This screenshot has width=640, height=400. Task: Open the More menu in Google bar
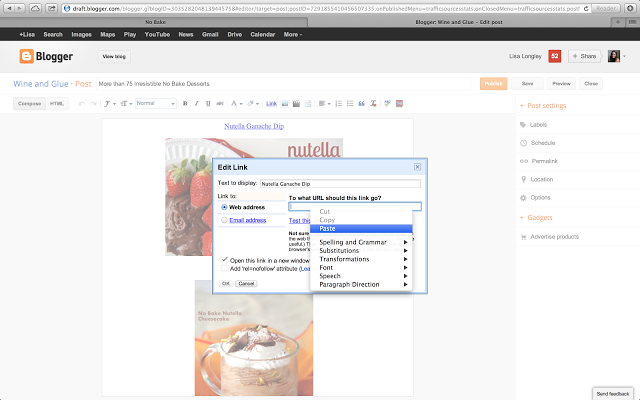pyautogui.click(x=293, y=35)
